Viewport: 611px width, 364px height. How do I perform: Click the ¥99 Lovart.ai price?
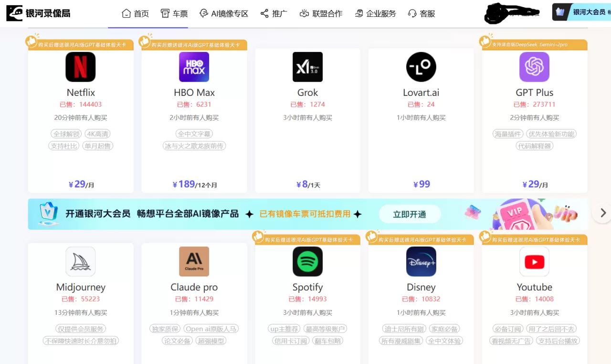[x=421, y=184]
